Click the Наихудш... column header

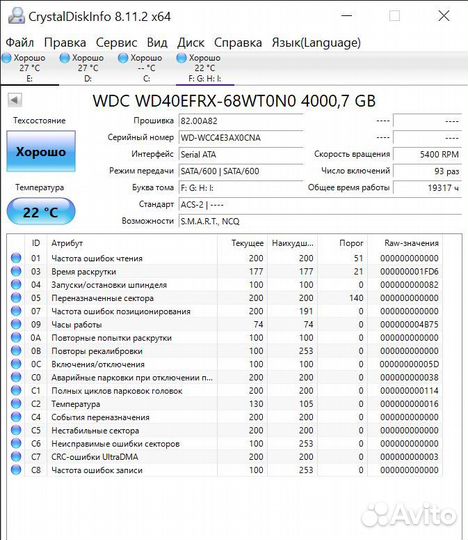click(293, 243)
